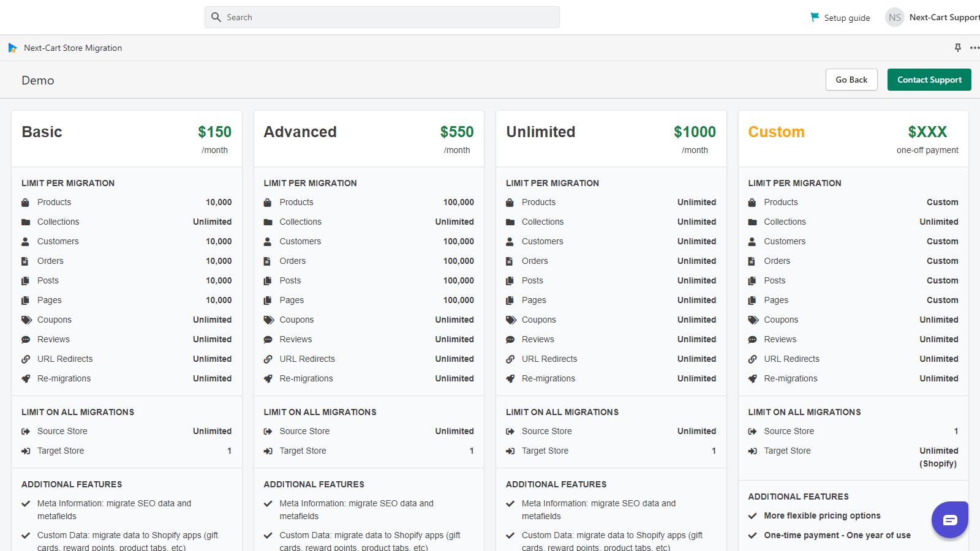Viewport: 980px width, 551px height.
Task: Open the Next-Cart Support account menu
Action: click(x=943, y=17)
